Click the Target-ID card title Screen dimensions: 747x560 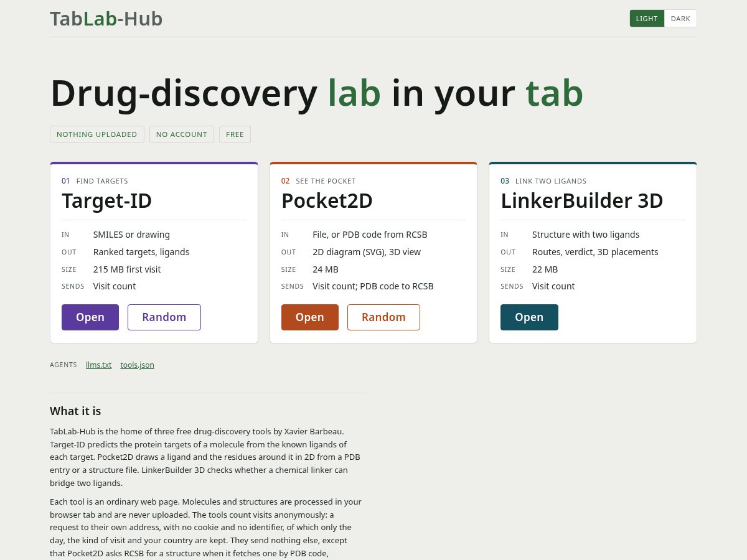(107, 201)
